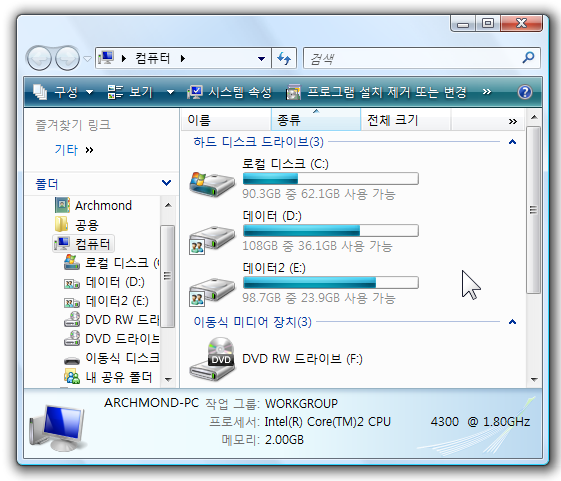Click 시스템 속성 toolbar button

pos(229,92)
